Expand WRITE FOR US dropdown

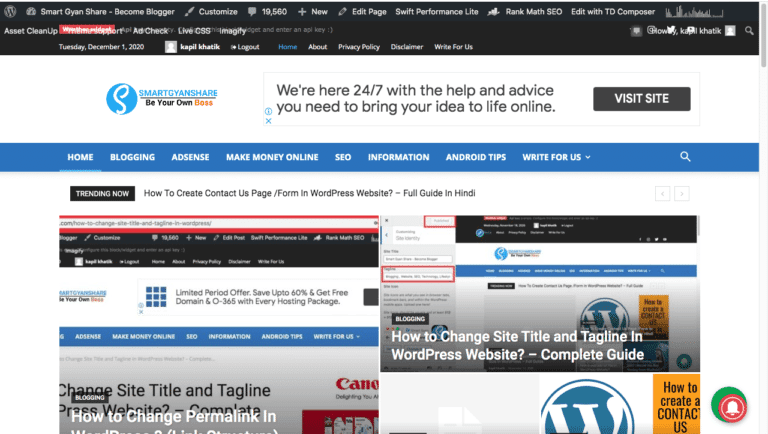click(x=556, y=157)
